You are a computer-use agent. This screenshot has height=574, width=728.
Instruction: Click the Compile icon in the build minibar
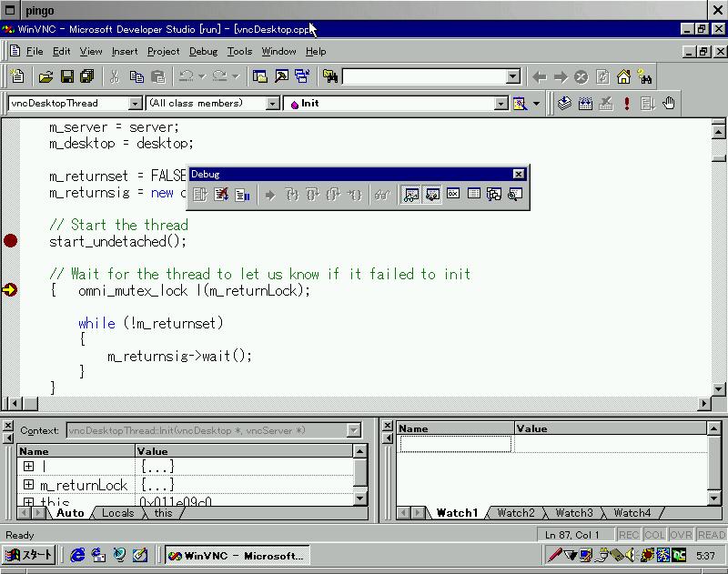tap(564, 103)
